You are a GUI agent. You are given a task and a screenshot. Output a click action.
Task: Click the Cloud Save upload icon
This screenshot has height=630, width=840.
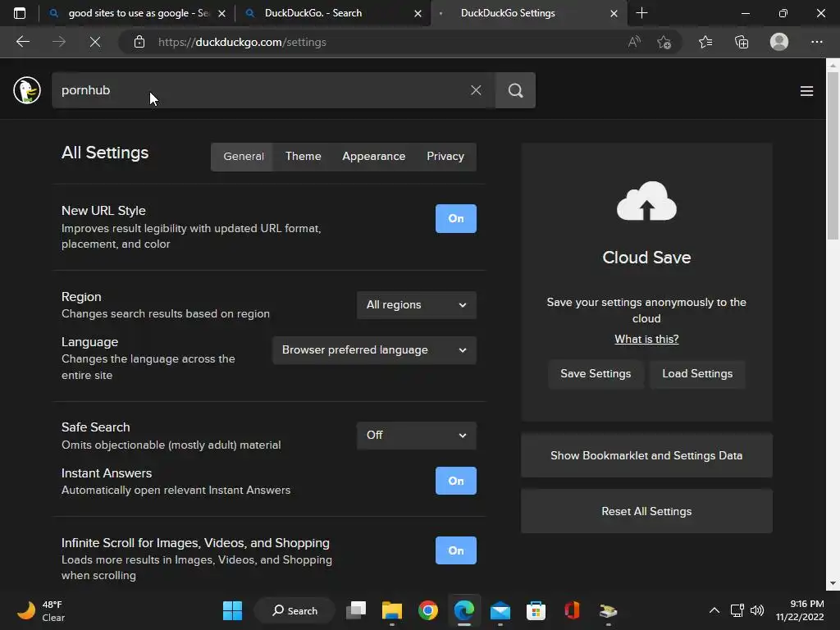[646, 202]
